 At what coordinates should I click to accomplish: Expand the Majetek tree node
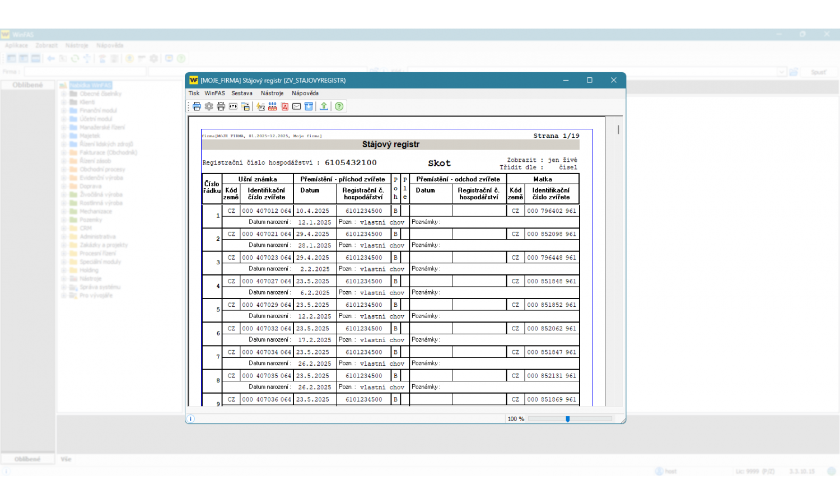tap(64, 136)
